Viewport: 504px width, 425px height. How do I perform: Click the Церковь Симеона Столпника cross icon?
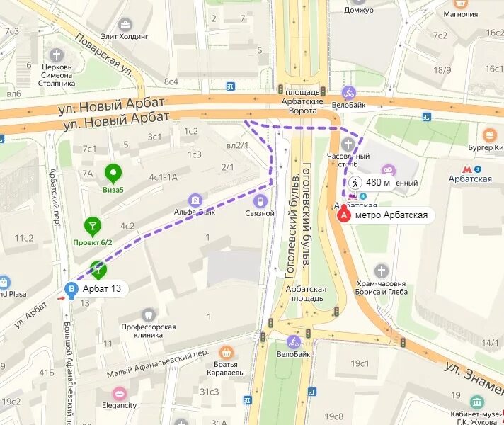coord(57,55)
